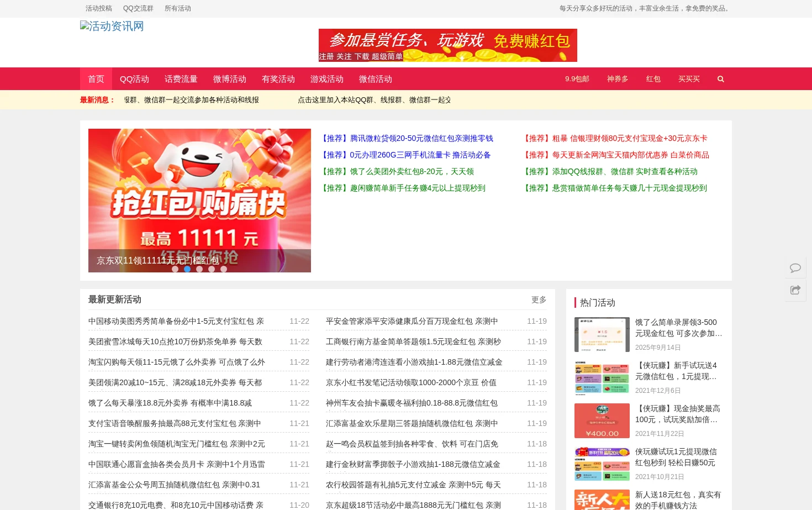Open 平安金管家添平安添健康 article link
Image resolution: width=812 pixels, height=510 pixels.
(412, 321)
